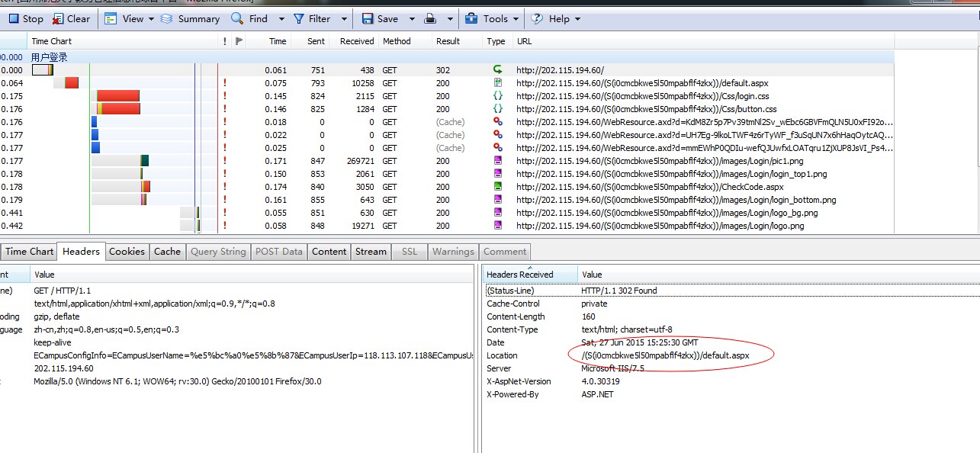980x453 pixels.
Task: Open the Help button
Action: pos(551,19)
